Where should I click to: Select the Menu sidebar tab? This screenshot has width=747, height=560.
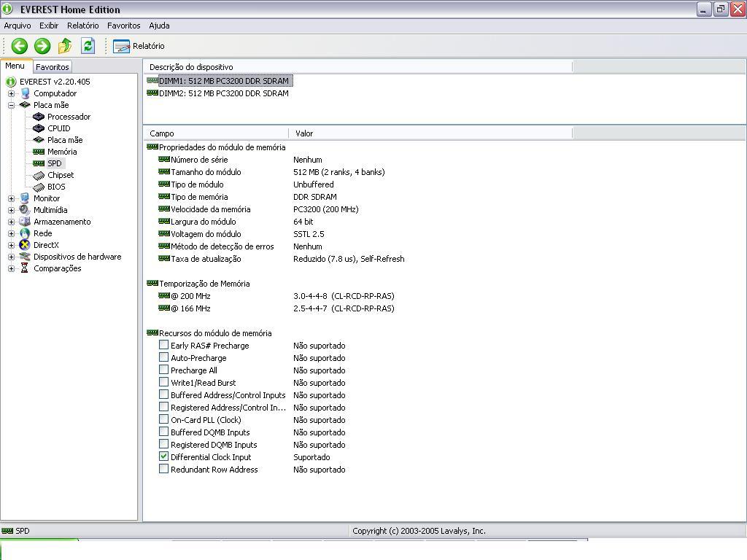point(15,66)
